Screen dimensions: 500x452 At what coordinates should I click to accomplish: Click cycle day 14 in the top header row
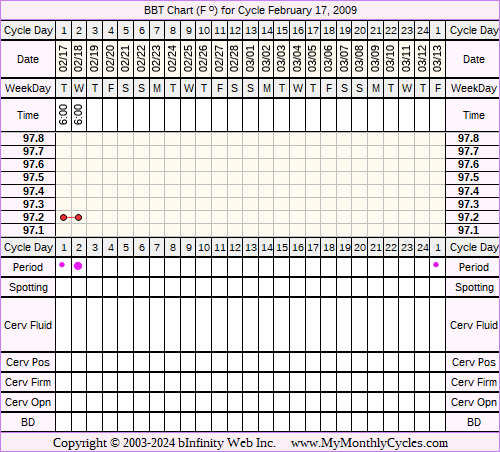(266, 31)
